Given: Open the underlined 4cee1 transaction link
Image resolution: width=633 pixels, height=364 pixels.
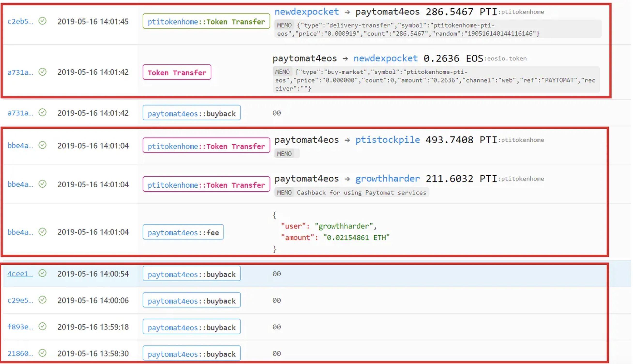Looking at the screenshot, I should click(x=20, y=274).
